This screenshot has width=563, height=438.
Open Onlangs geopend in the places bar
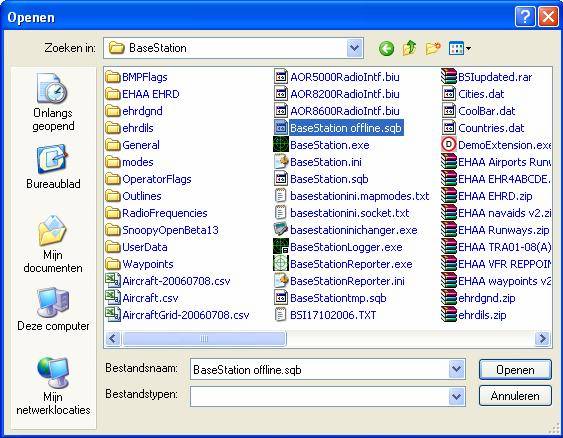coord(53,103)
